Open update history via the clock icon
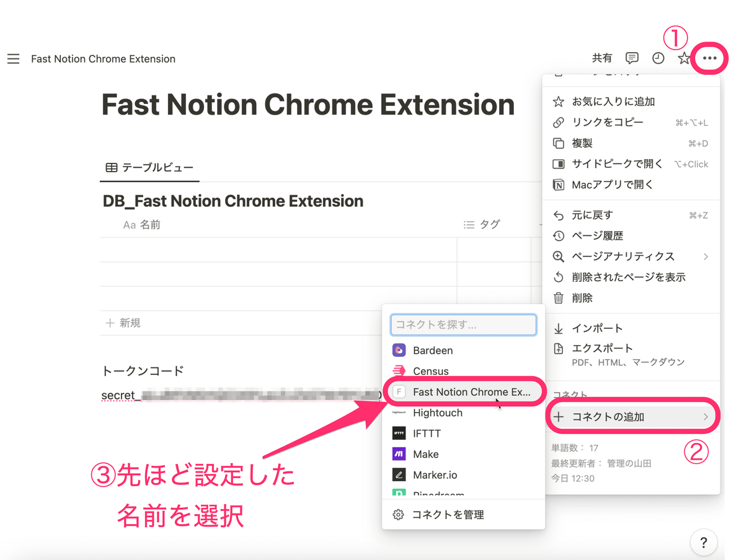Screen dimensions: 744x560 coord(657,58)
